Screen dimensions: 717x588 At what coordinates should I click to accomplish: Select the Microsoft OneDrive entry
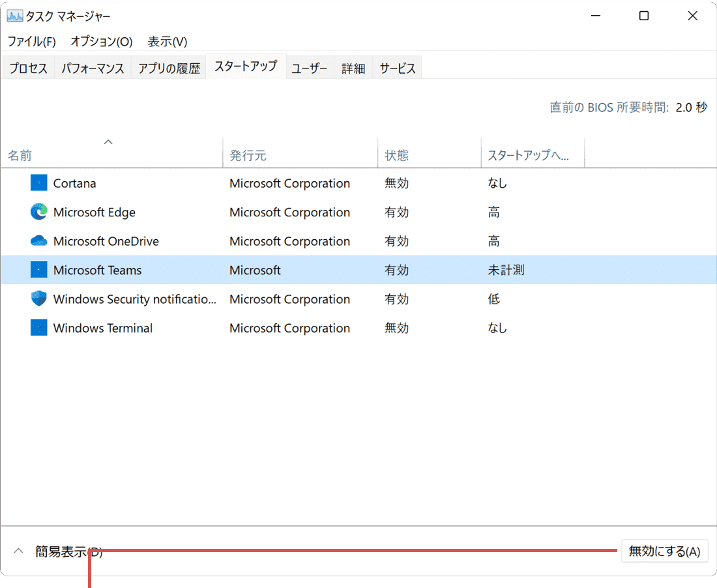106,241
